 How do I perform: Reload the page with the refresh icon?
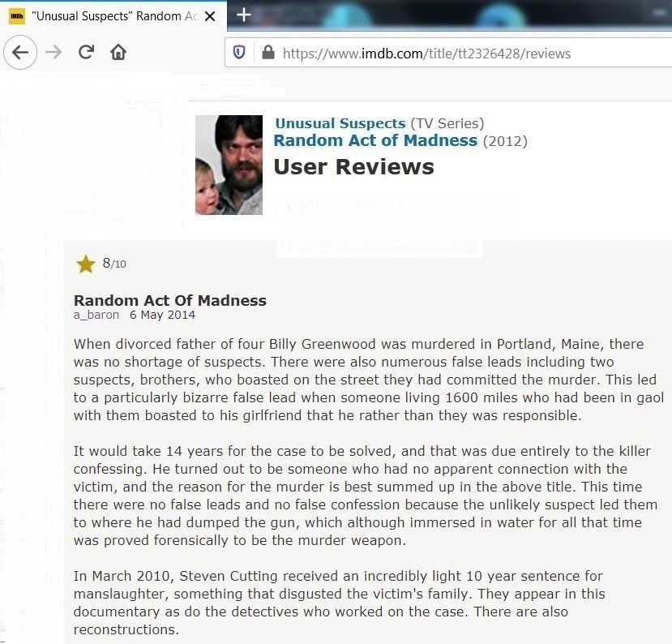click(x=86, y=52)
